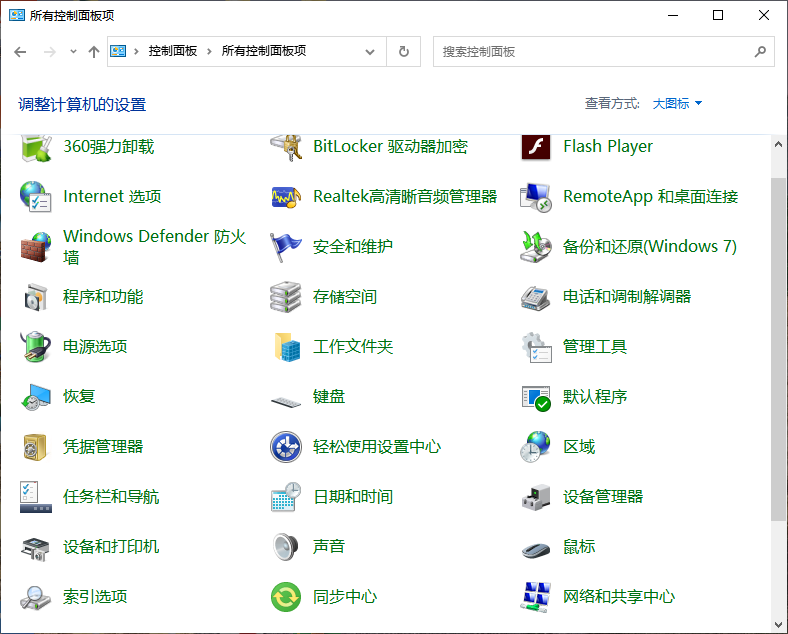
Task: Click the refresh button beside address bar
Action: (x=403, y=52)
